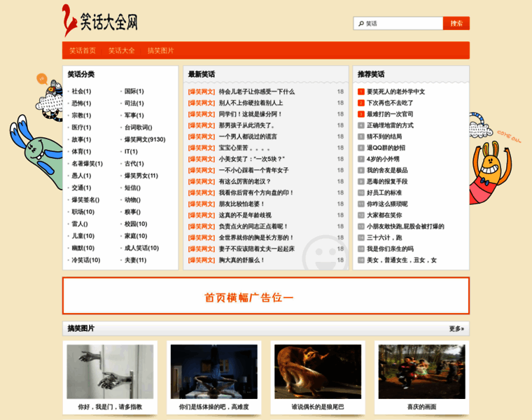Open the wolf-tailed cat thumbnail
The width and height of the screenshot is (532, 420).
318,372
